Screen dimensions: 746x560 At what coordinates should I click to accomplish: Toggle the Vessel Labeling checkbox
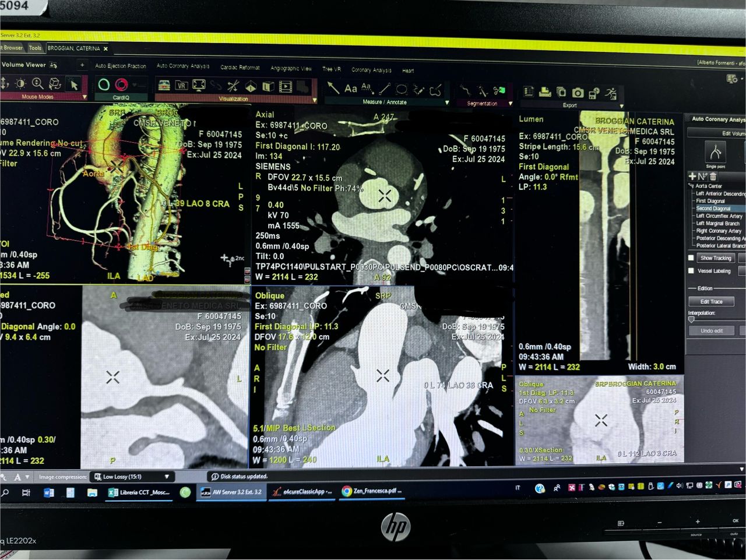click(x=691, y=270)
